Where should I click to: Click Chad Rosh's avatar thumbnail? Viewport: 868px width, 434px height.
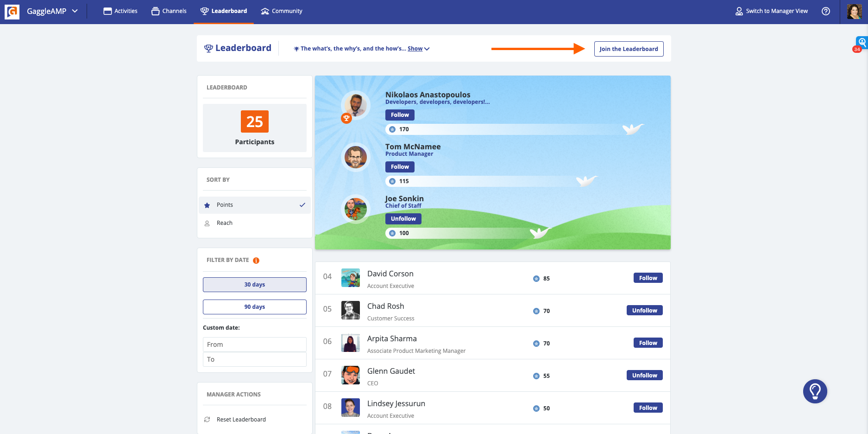coord(351,310)
